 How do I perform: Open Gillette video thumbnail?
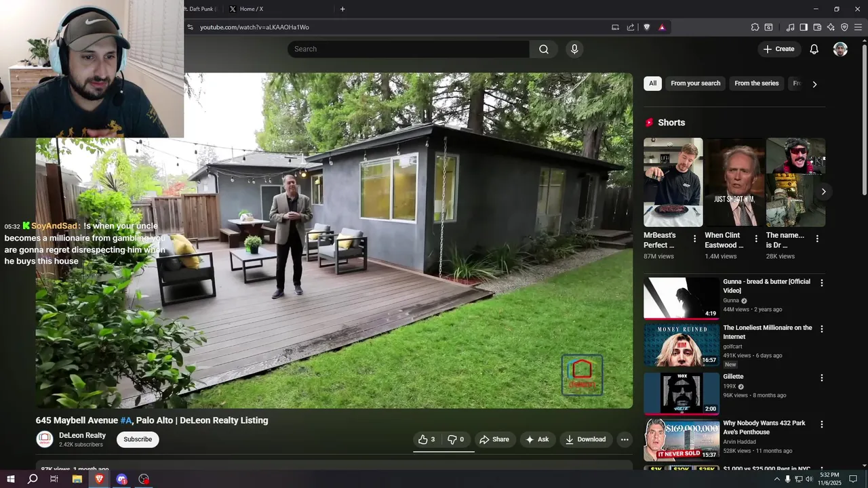coord(682,393)
